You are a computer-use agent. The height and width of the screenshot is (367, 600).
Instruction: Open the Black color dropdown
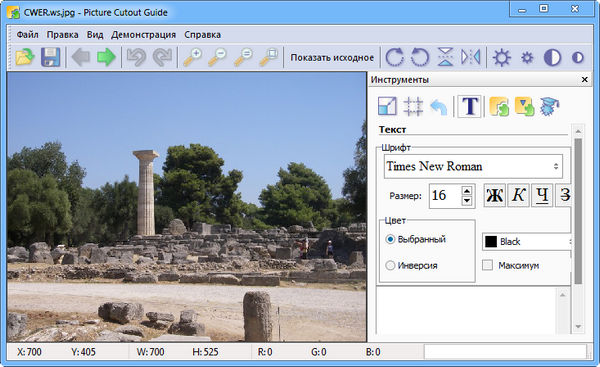tap(527, 241)
